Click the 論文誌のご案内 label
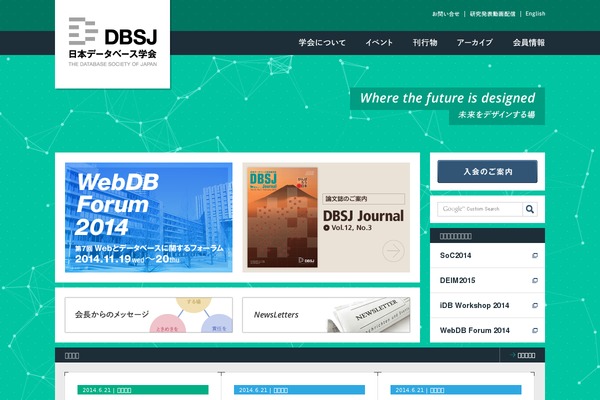The image size is (600, 400). 363,199
